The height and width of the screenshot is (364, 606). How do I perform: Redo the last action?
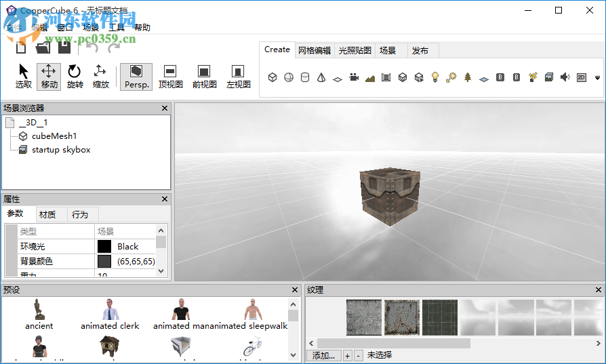(x=113, y=47)
